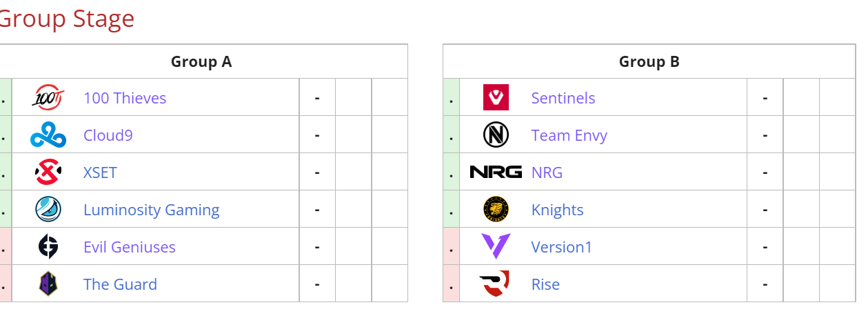Image resolution: width=868 pixels, height=316 pixels.
Task: Open the 100 Thieves team link
Action: pyautogui.click(x=125, y=98)
